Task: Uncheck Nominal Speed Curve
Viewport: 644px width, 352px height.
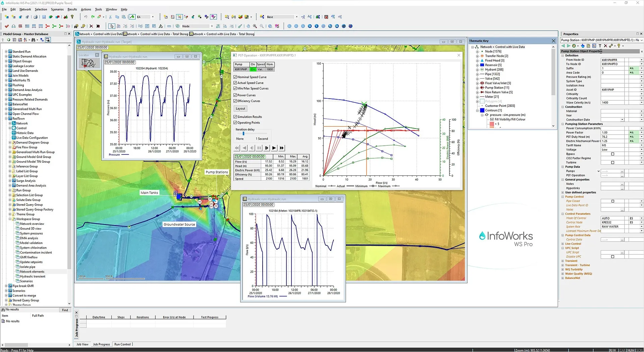Action: click(235, 77)
